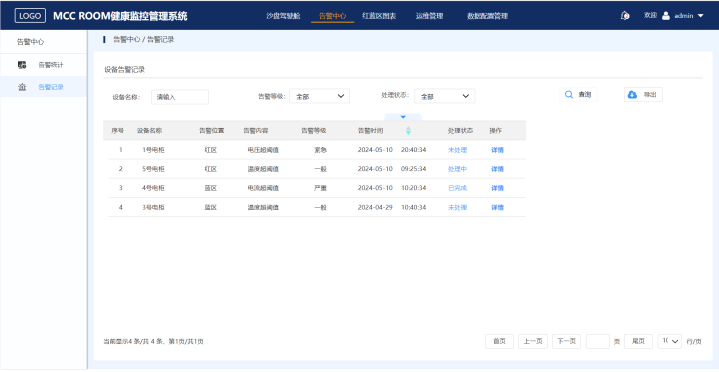Click the 下一页 next page button

point(566,341)
